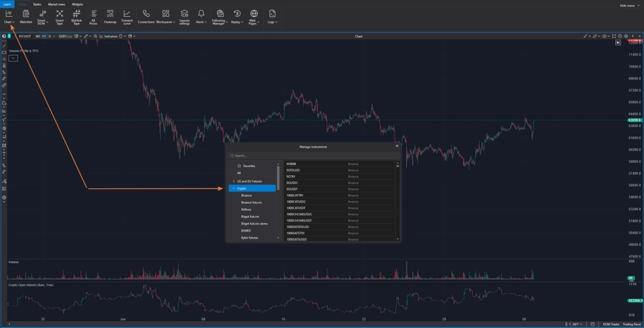
Task: Open the Alerts menu
Action: click(201, 17)
